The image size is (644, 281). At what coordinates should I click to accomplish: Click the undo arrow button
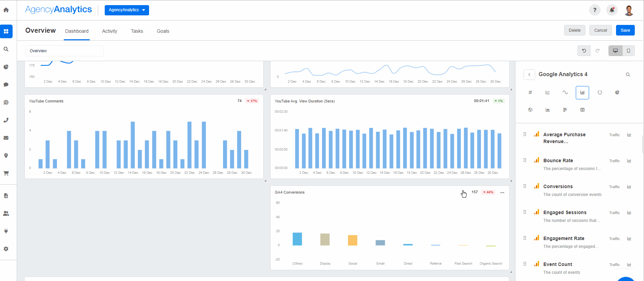click(584, 51)
